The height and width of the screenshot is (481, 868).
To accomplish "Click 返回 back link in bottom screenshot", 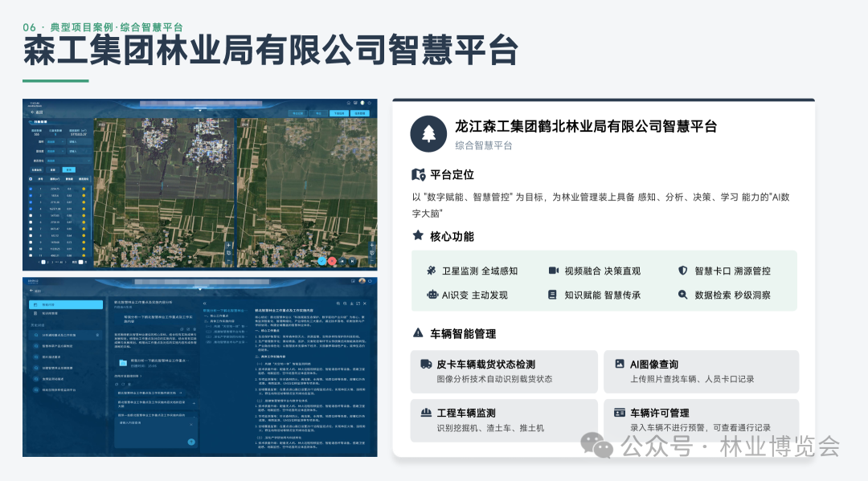I will click(35, 291).
